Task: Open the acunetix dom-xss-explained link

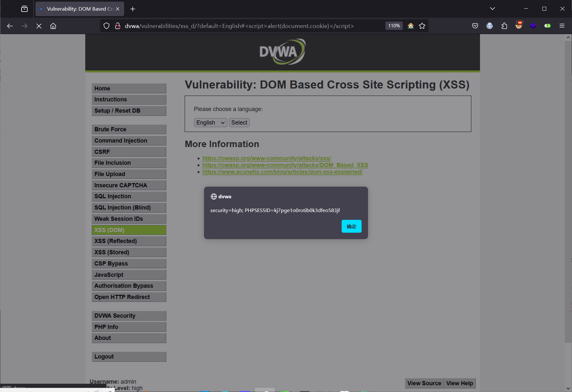Action: click(282, 172)
